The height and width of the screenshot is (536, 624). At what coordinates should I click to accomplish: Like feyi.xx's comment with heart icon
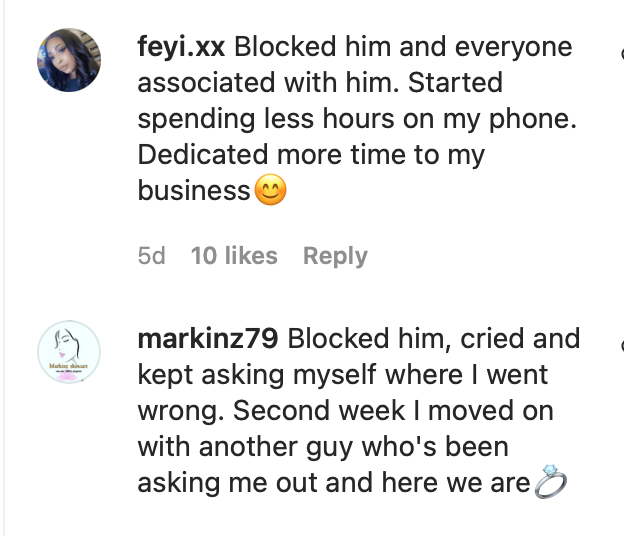coord(622,54)
